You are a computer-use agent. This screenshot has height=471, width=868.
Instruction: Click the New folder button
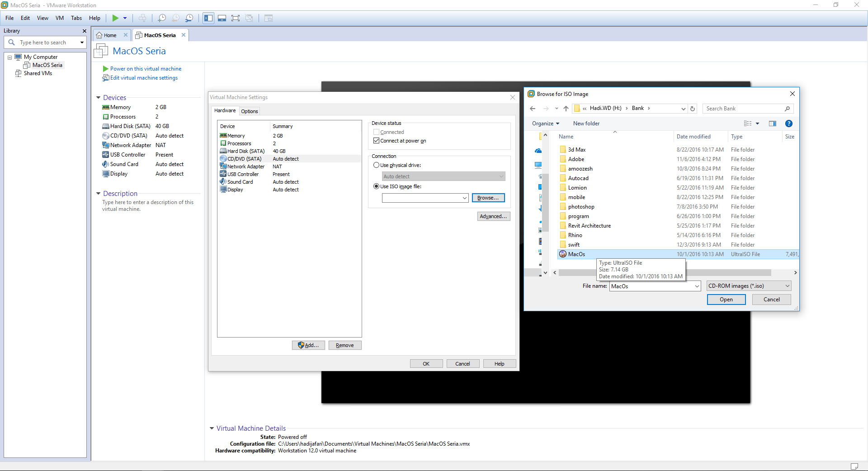pyautogui.click(x=586, y=124)
